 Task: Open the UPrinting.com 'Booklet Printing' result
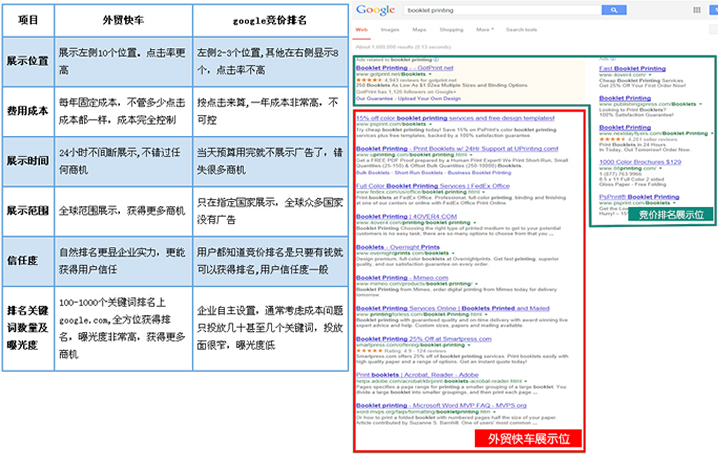457,149
